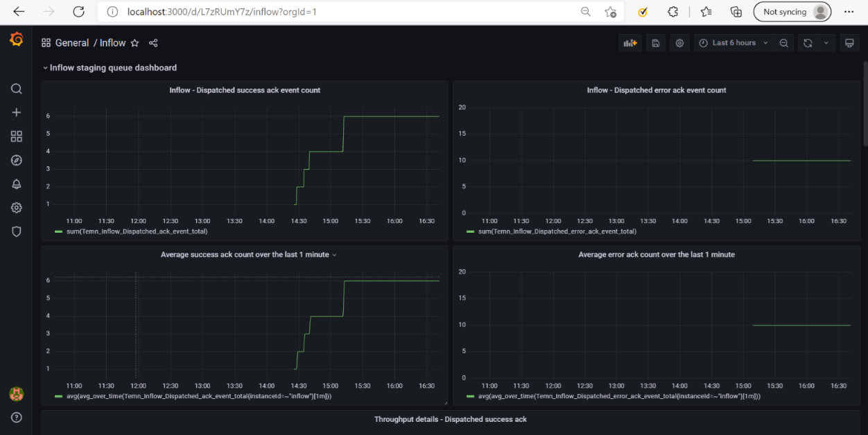Open the Explore compass icon
868x435 pixels.
tap(17, 160)
